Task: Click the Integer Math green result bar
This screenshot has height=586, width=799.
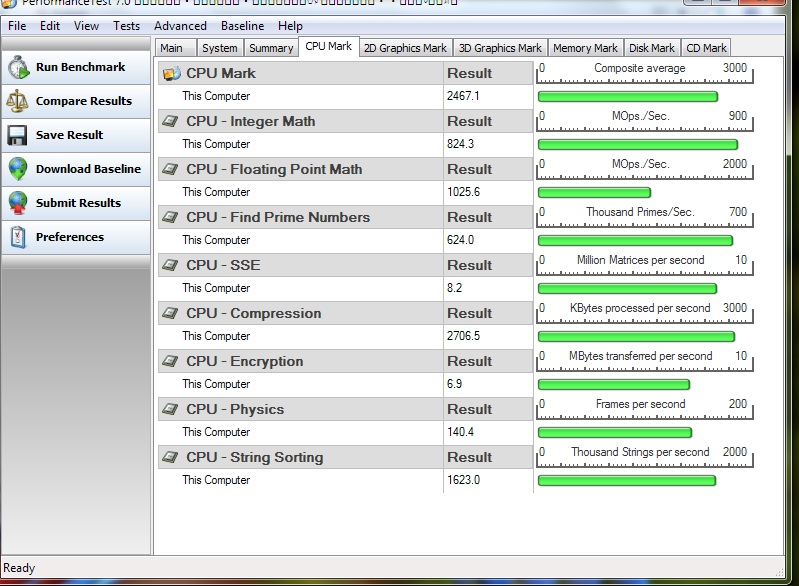Action: tap(638, 144)
